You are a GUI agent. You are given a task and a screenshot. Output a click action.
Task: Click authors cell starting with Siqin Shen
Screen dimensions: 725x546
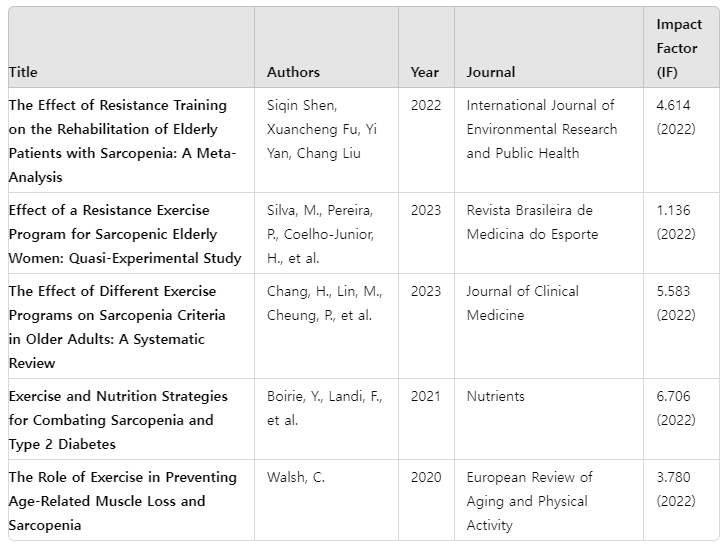click(x=322, y=129)
